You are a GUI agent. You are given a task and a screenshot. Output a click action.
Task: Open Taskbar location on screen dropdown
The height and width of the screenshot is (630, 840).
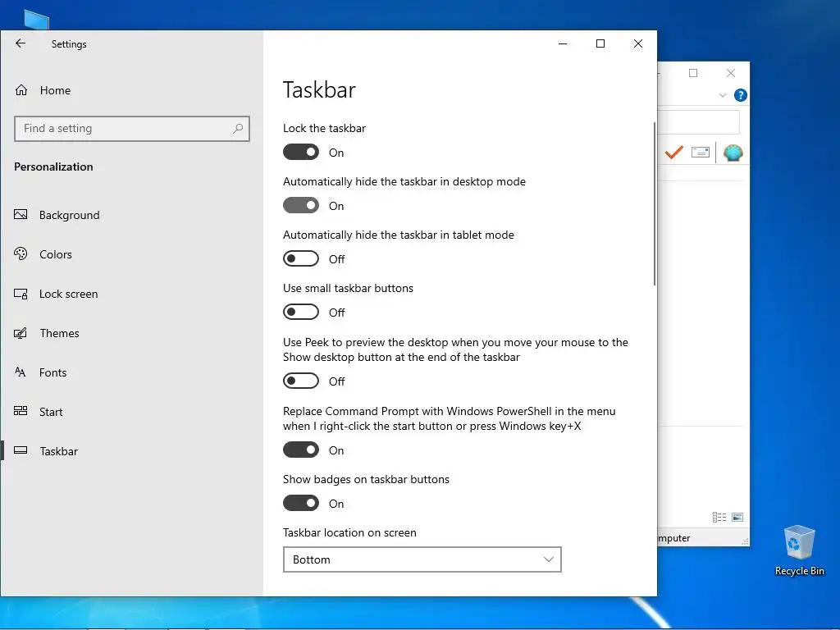coord(422,559)
